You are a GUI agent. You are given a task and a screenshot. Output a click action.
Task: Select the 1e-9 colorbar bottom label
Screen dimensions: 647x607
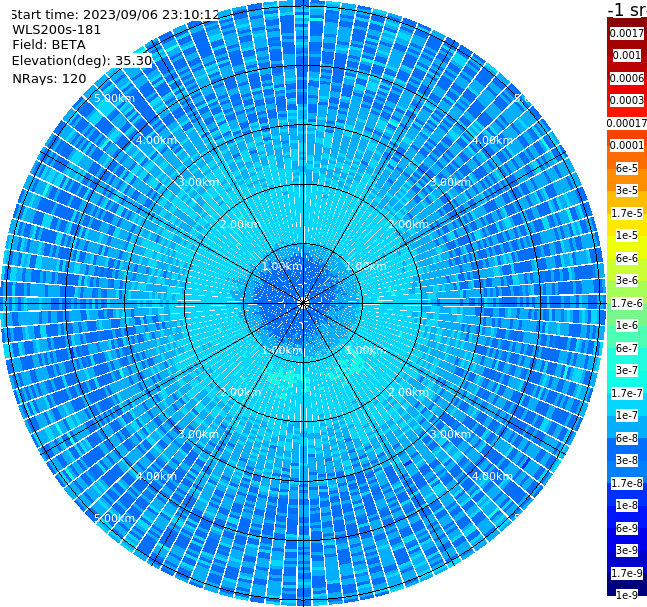(x=627, y=595)
